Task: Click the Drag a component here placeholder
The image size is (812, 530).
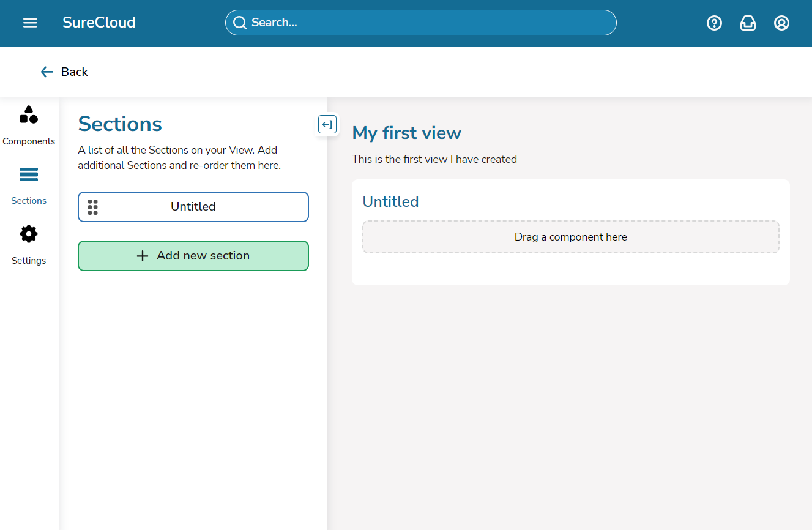Action: pos(570,237)
